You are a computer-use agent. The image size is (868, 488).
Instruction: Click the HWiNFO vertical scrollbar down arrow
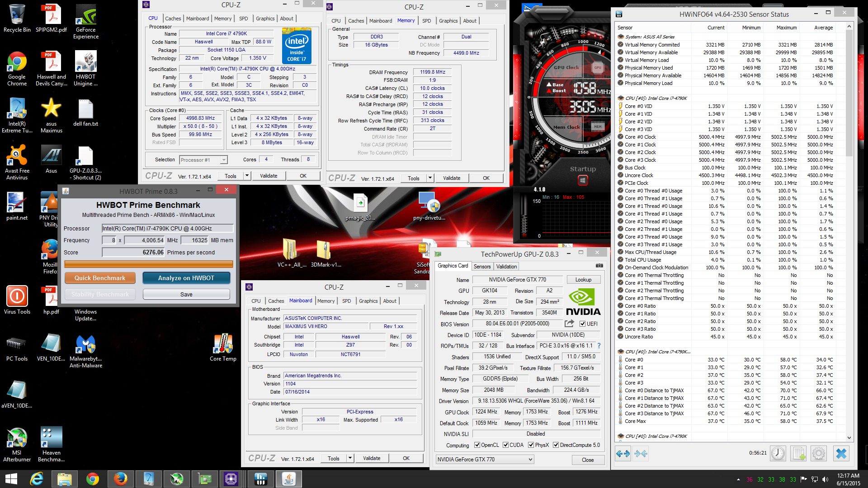(x=849, y=437)
